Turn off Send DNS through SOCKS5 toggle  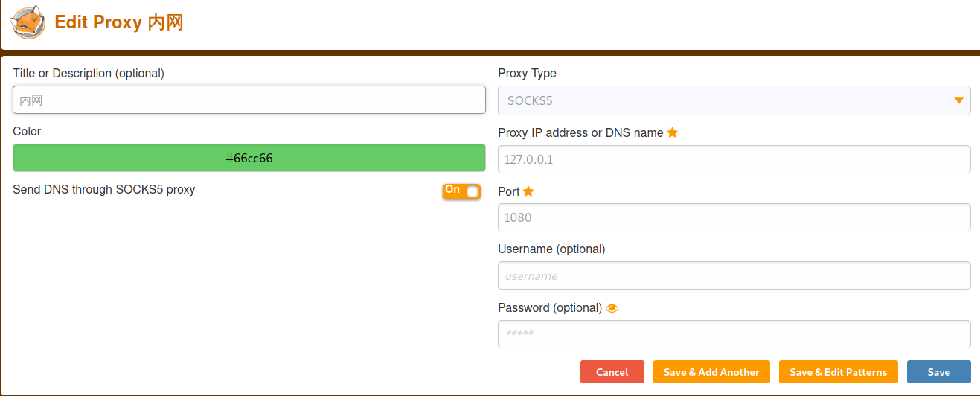(x=461, y=191)
